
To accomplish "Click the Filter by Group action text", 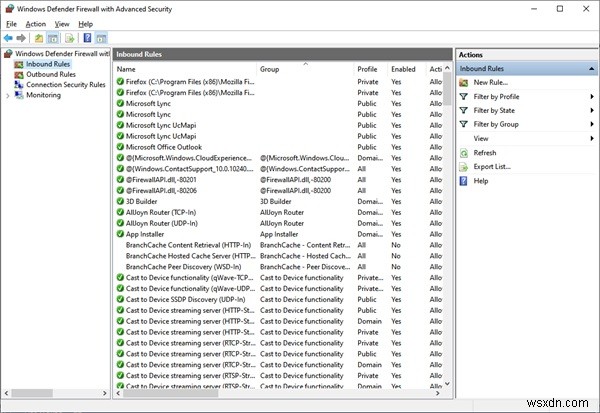I will [496, 124].
